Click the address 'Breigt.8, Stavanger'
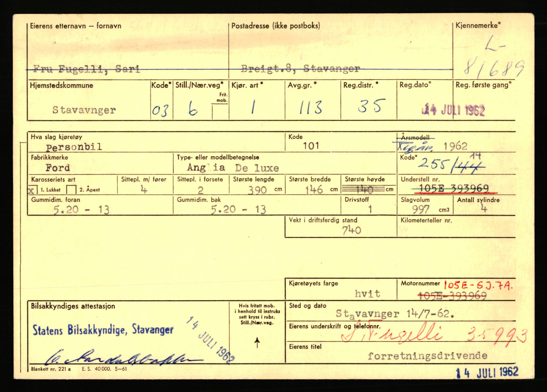Viewport: 547px width, 392px height. 301,69
